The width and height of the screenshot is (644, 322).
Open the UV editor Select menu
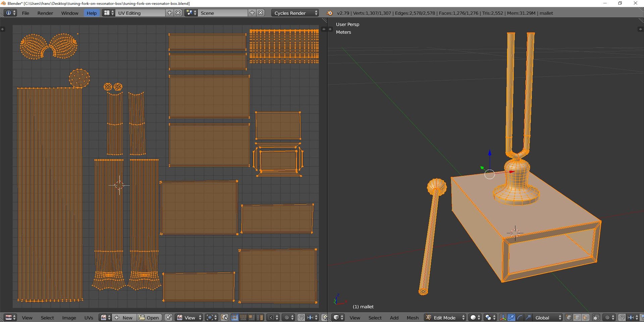(47, 318)
